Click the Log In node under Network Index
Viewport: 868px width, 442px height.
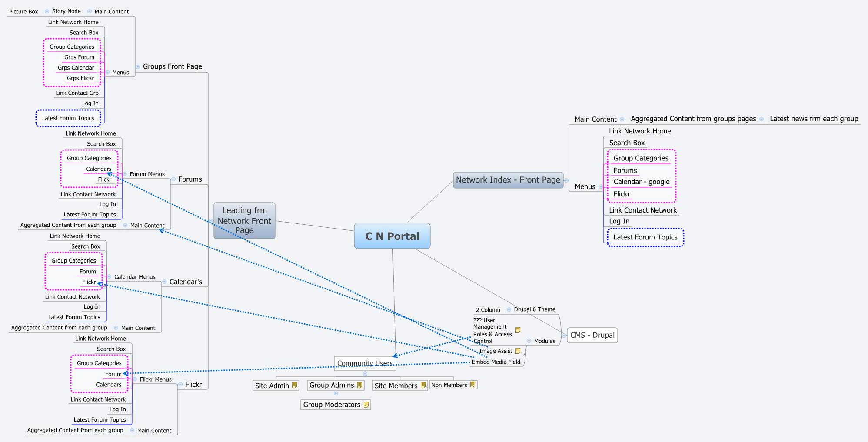pos(619,221)
